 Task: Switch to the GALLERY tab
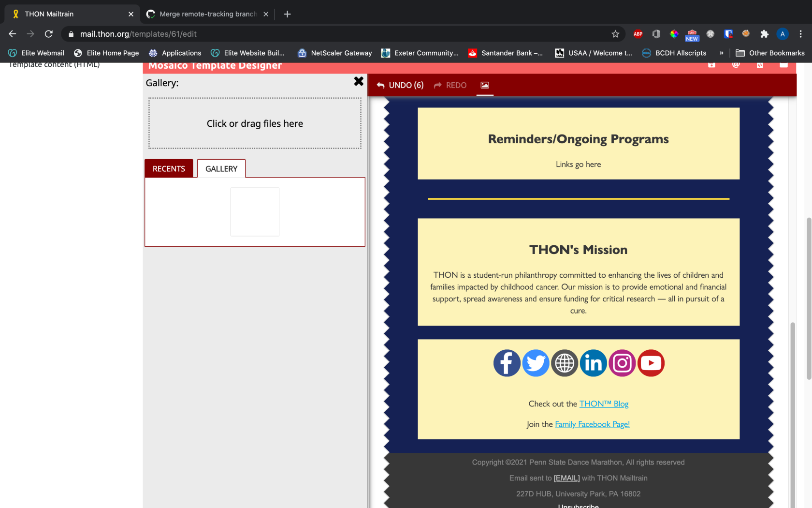pyautogui.click(x=221, y=168)
